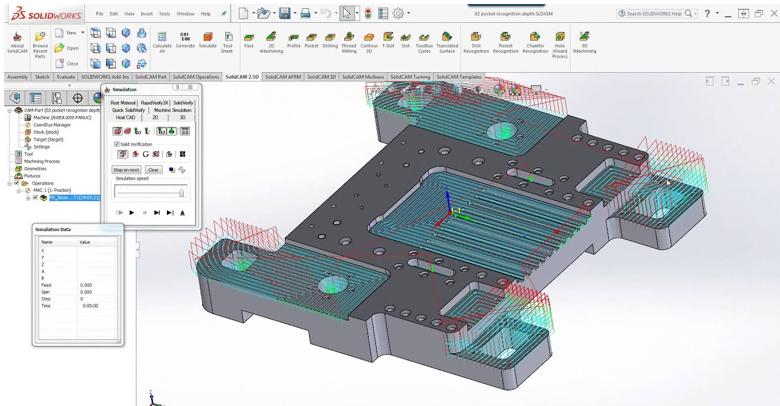The height and width of the screenshot is (406, 780).
Task: Open the Tool Sheet icon
Action: (228, 40)
